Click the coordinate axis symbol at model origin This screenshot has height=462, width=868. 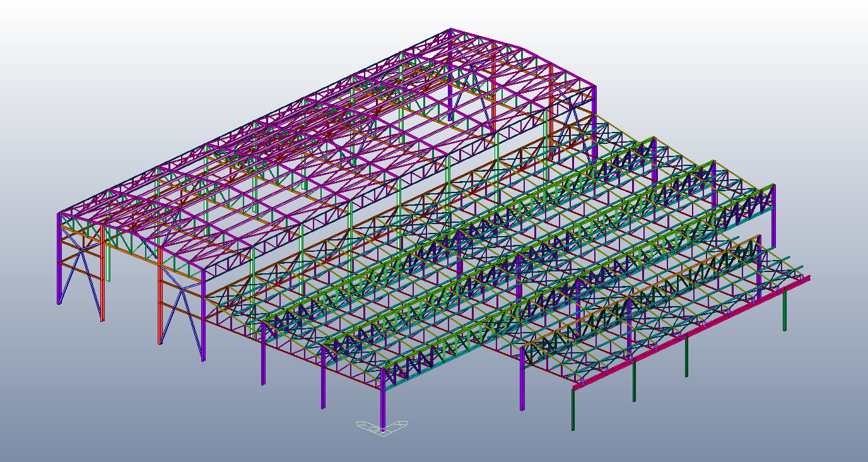(381, 428)
